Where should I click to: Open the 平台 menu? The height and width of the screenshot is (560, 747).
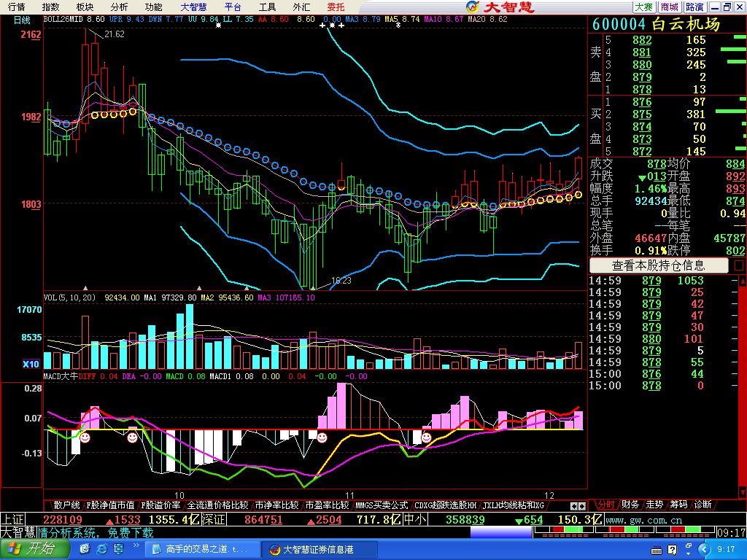(233, 7)
